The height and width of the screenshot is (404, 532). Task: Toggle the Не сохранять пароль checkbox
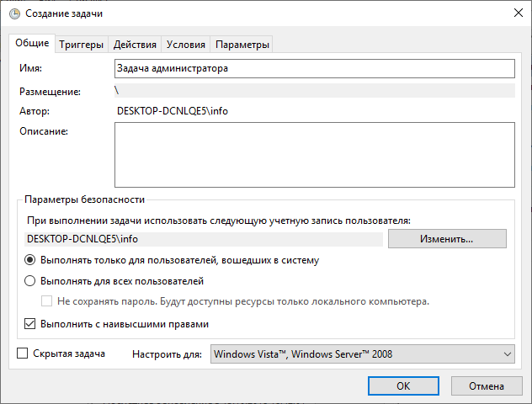click(x=48, y=301)
